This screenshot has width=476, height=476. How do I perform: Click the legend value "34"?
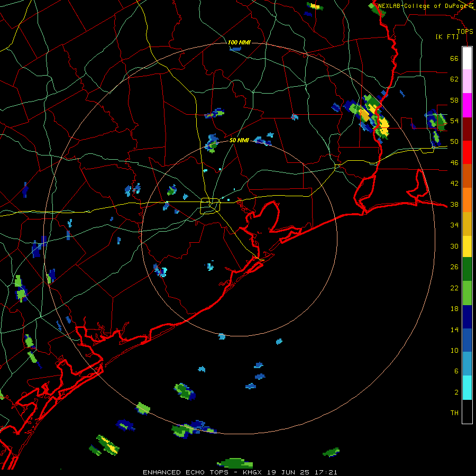[454, 225]
